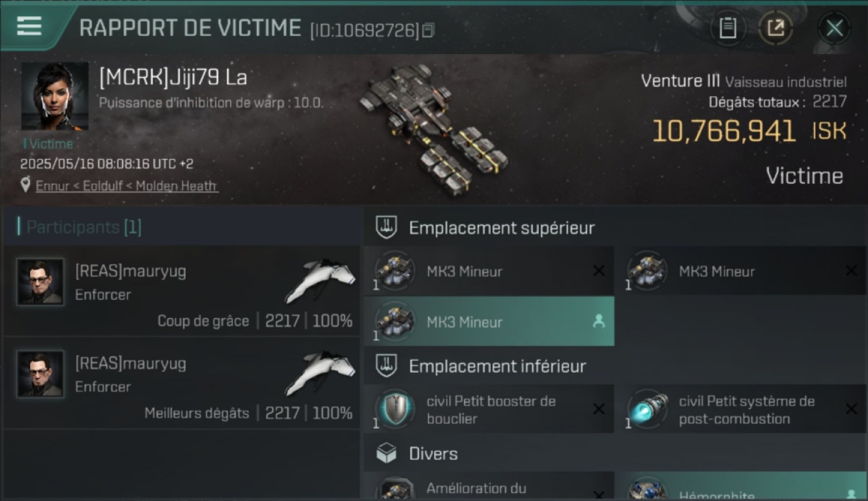Open mauryug's portrait in the Coup de grâce row
The height and width of the screenshot is (501, 868).
41,282
